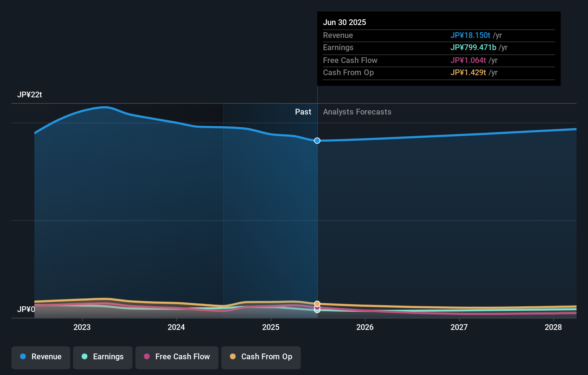Click the orange Cash From Op data point
This screenshot has width=588, height=375.
click(x=317, y=304)
